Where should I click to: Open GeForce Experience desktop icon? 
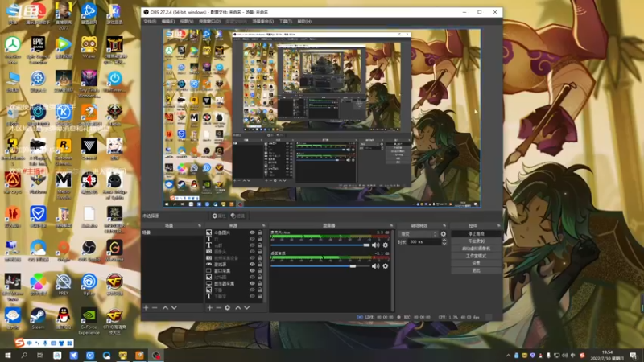[x=89, y=320]
